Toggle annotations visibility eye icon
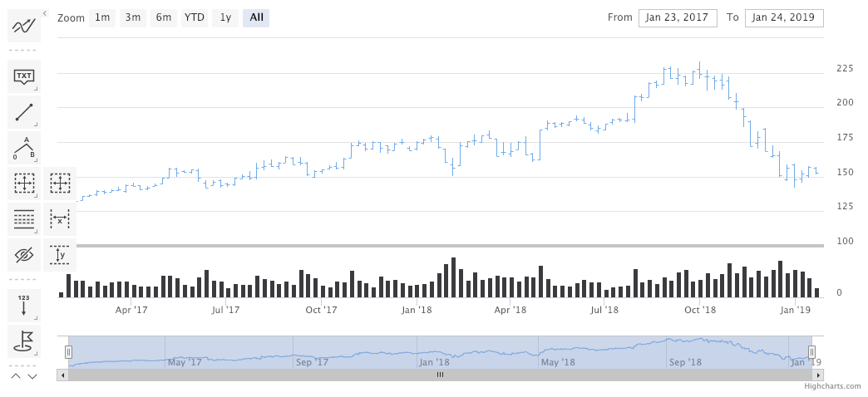 click(x=24, y=255)
